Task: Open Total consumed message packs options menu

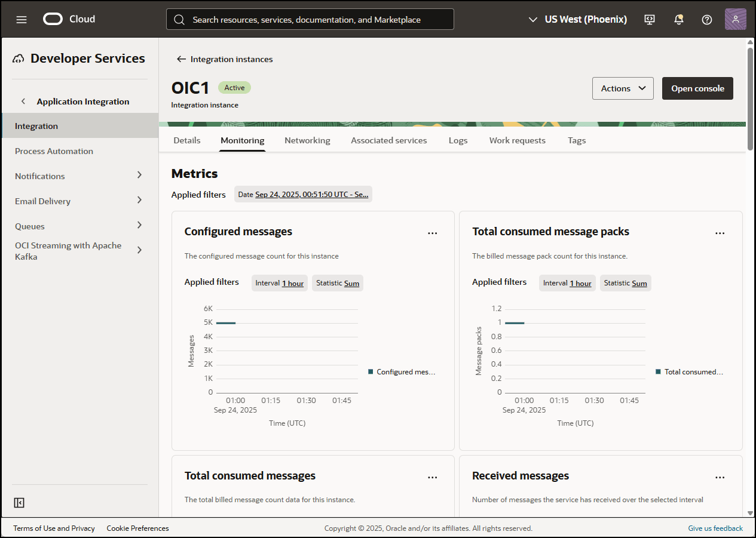Action: (720, 232)
